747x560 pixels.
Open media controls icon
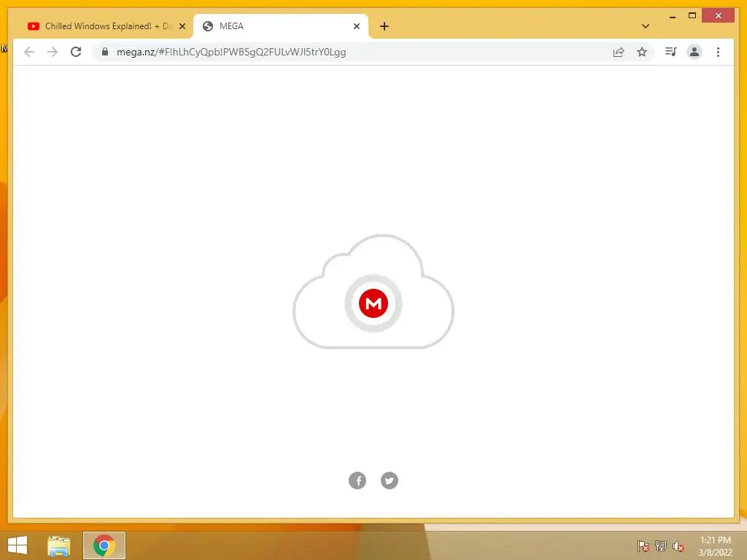(671, 52)
